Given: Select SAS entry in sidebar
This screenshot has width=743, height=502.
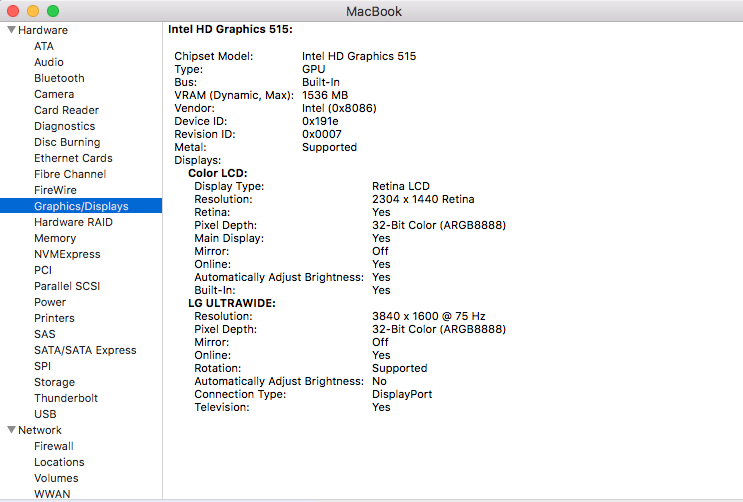Looking at the screenshot, I should pos(45,334).
